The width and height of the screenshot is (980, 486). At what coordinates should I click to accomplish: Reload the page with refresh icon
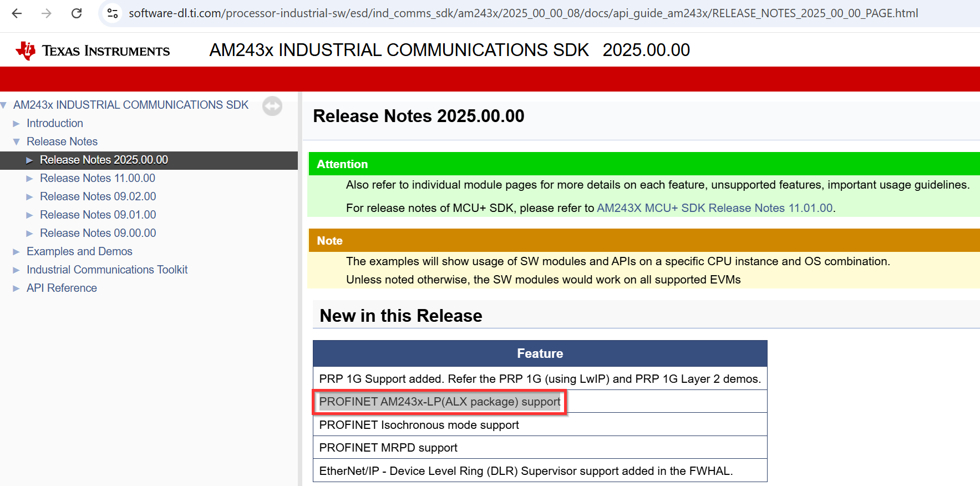pyautogui.click(x=77, y=13)
